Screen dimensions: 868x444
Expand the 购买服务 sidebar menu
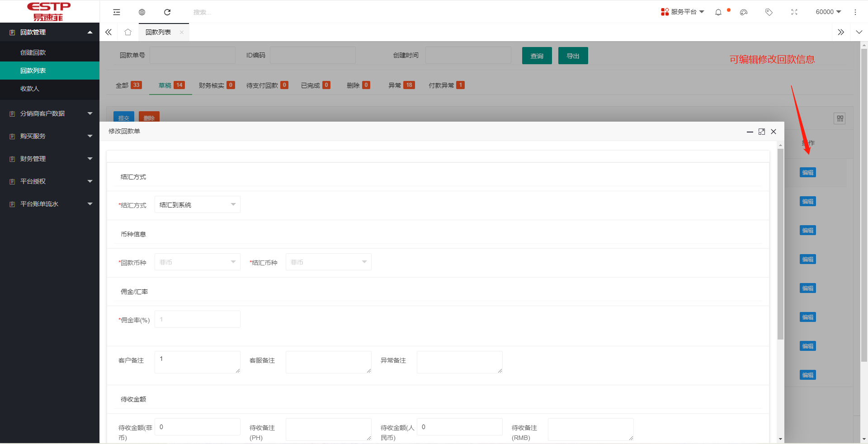(50, 136)
